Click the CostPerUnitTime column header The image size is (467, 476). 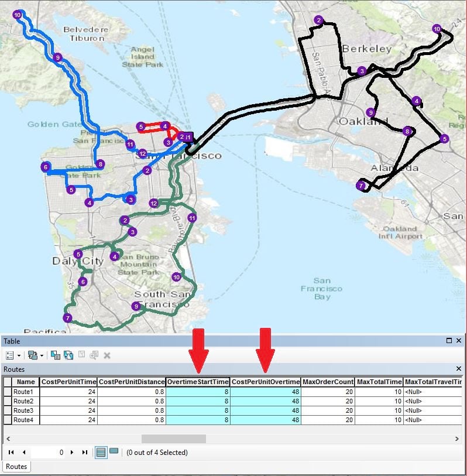click(x=68, y=382)
